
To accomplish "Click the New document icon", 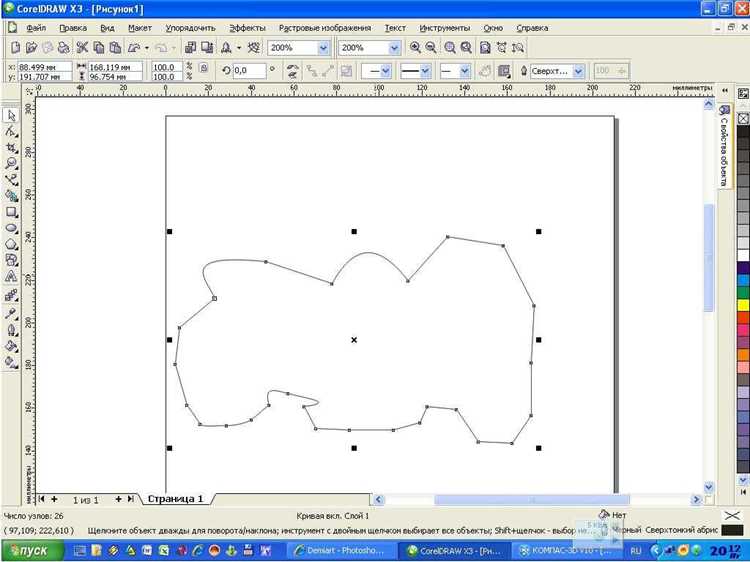I will click(15, 47).
